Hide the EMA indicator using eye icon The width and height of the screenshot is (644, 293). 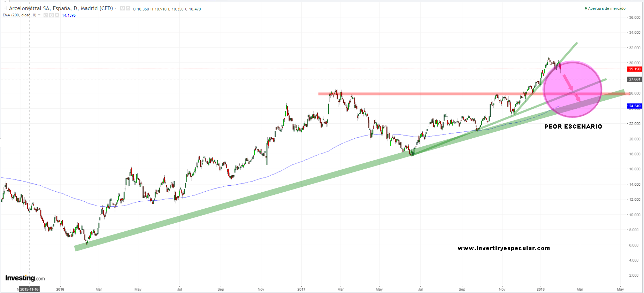(x=46, y=15)
